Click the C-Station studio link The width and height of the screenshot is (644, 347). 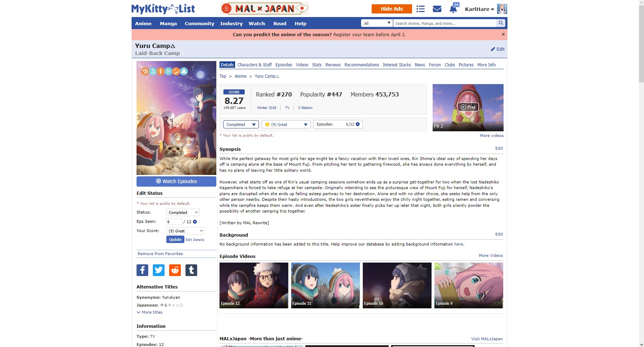(x=305, y=108)
